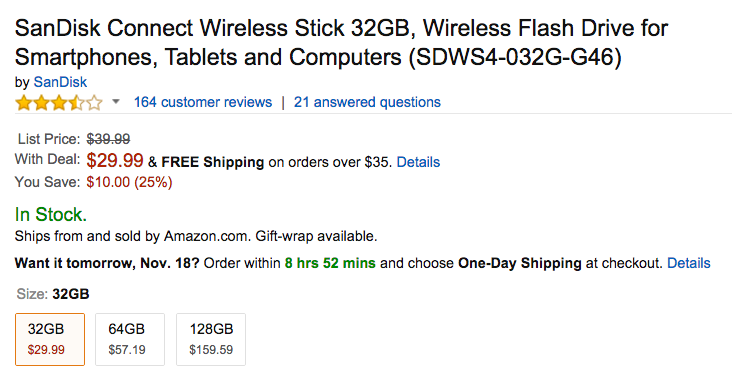View the 164 customer reviews
This screenshot has width=732, height=374.
(x=203, y=102)
